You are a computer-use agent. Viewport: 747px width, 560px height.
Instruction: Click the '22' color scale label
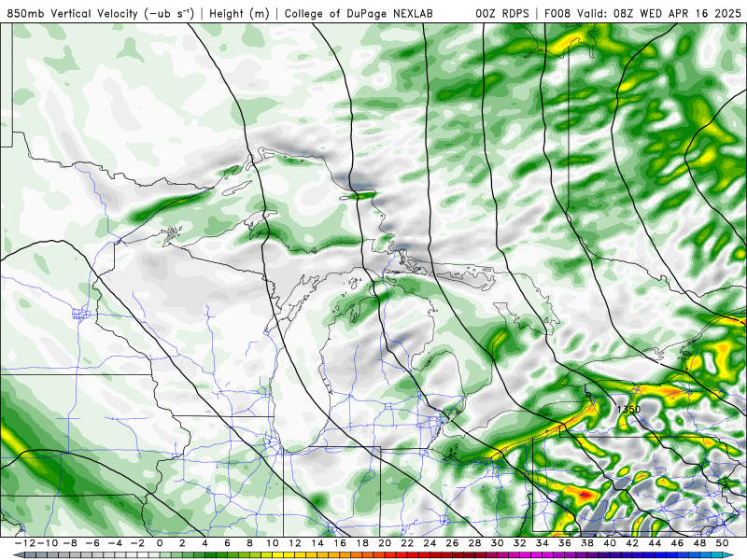[x=407, y=543]
